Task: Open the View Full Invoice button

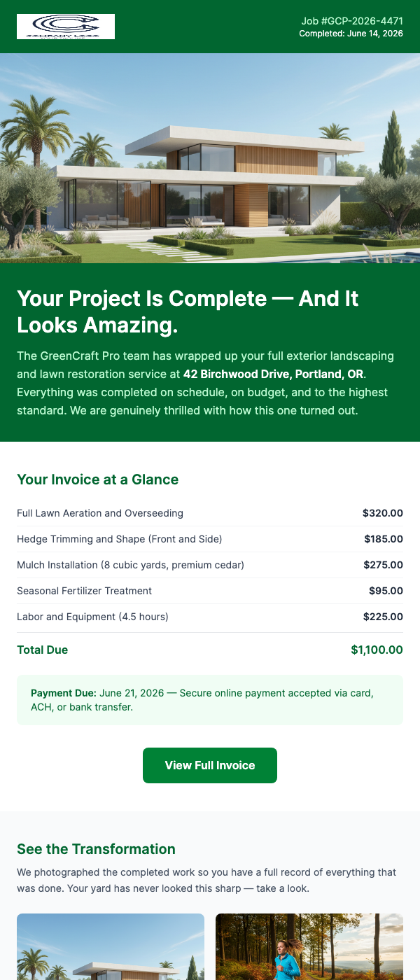Action: click(209, 765)
